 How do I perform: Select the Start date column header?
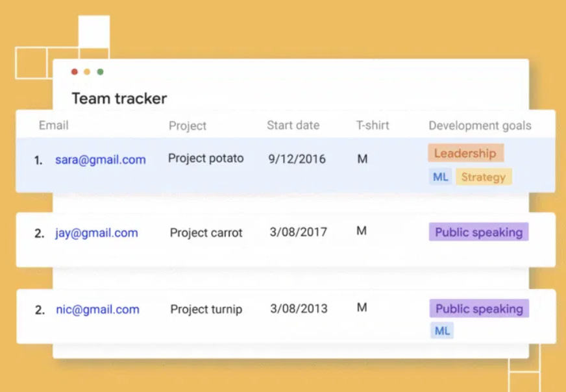tap(293, 125)
